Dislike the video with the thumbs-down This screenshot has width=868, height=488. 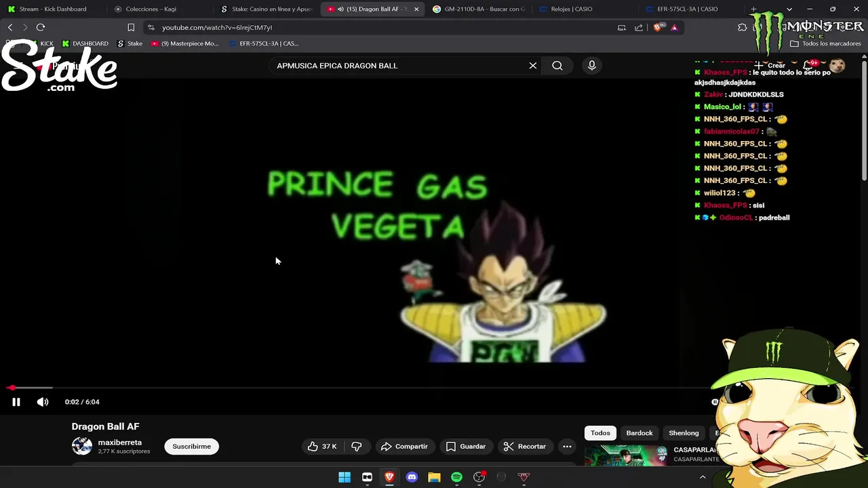click(357, 447)
